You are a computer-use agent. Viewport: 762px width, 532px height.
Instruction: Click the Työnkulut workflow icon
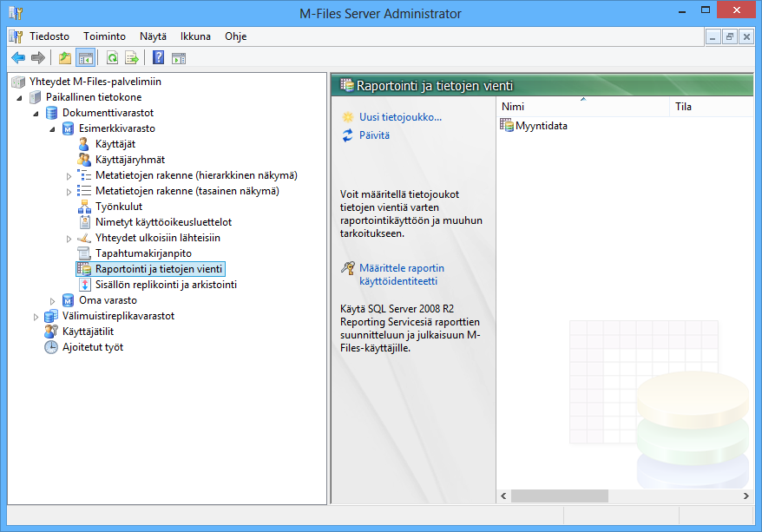(84, 207)
